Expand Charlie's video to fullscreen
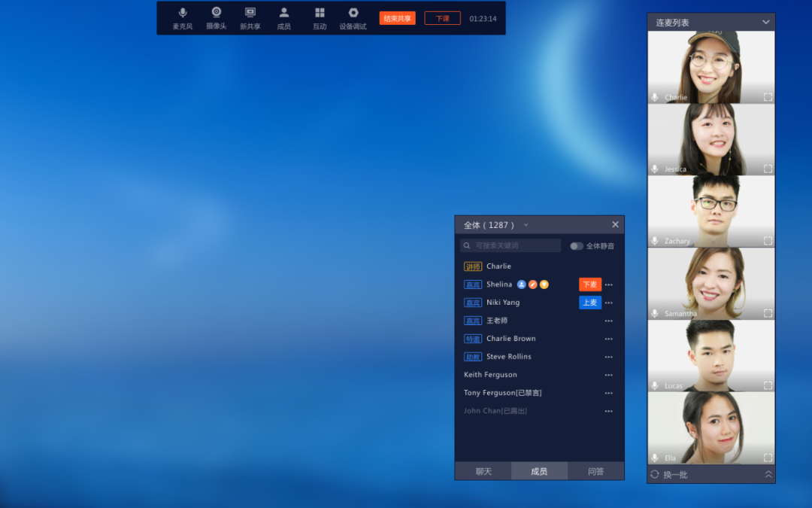The width and height of the screenshot is (812, 508). coord(768,97)
